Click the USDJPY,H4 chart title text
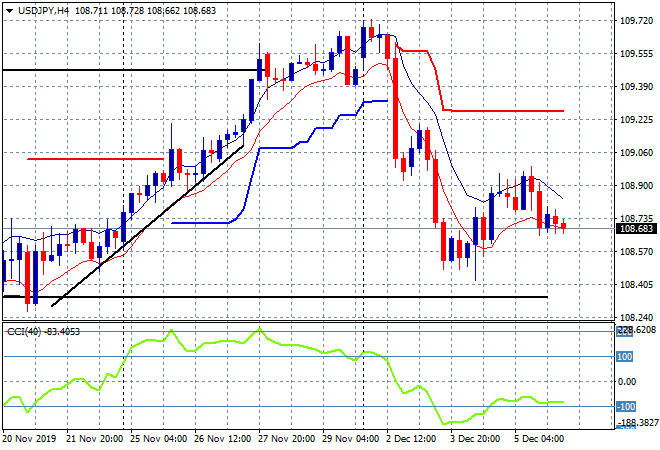 click(44, 11)
